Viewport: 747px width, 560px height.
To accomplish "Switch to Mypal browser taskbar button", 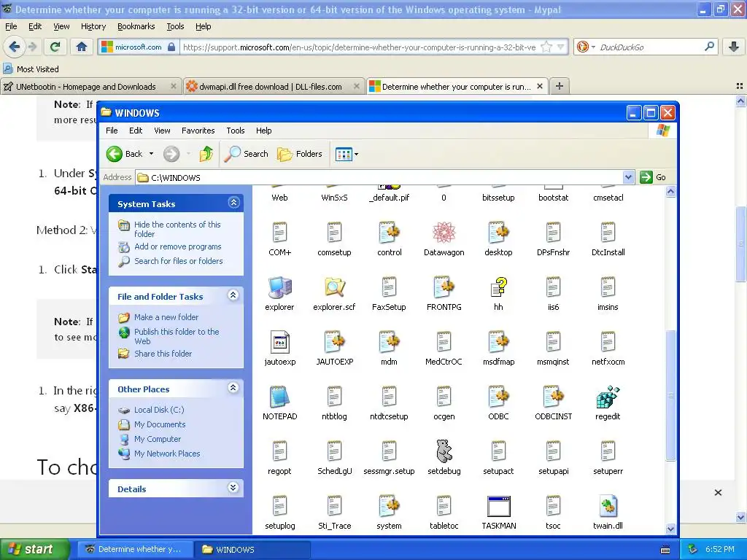I will [x=135, y=549].
